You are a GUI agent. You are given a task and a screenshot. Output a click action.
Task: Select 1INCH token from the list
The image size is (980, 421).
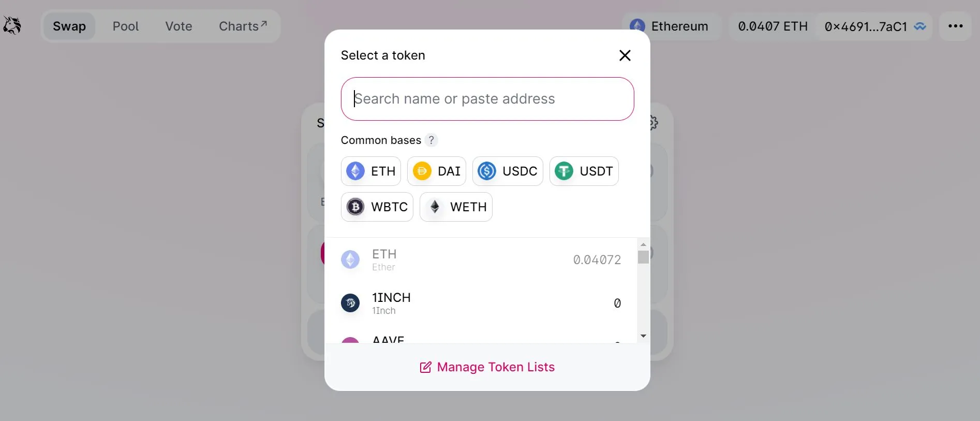coord(481,303)
